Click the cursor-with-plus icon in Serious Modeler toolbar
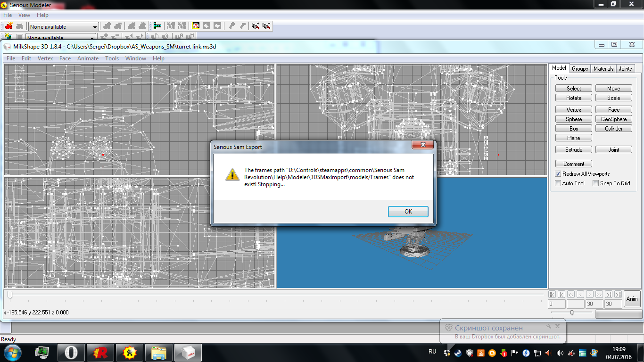The image size is (644, 362). coord(256,26)
